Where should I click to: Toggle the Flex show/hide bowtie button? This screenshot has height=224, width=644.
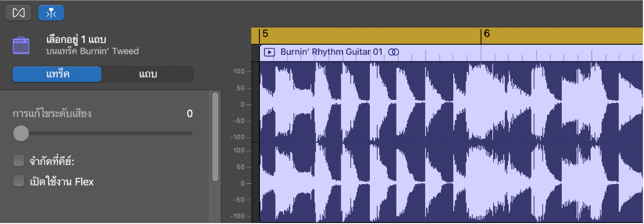tap(18, 13)
